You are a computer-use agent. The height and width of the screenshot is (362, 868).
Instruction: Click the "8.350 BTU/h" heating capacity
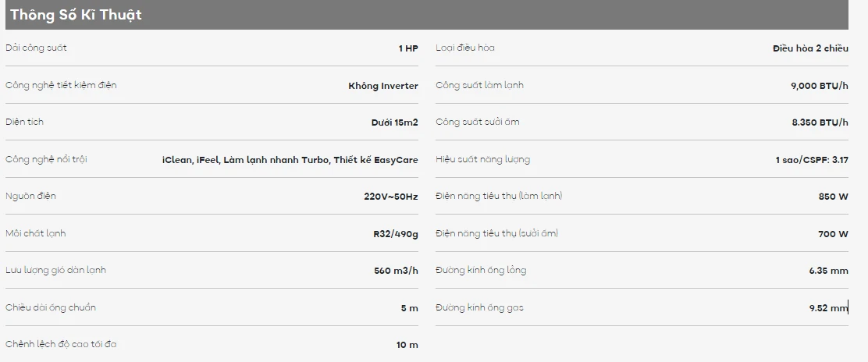click(x=820, y=122)
